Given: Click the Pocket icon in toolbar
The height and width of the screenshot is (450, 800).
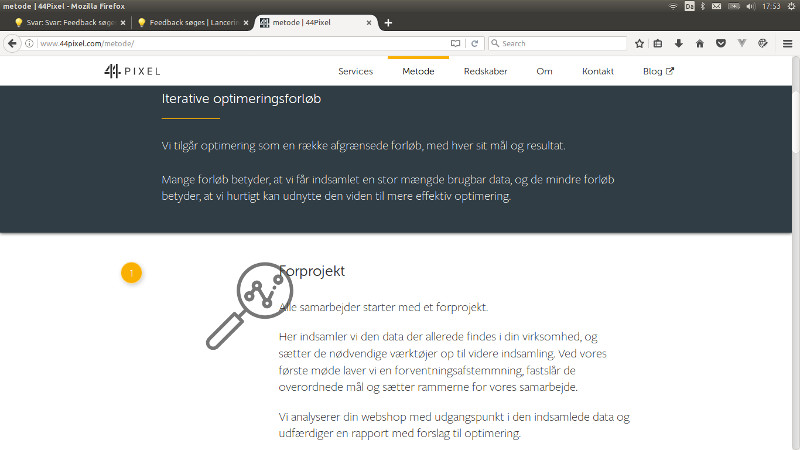Looking at the screenshot, I should pos(720,44).
